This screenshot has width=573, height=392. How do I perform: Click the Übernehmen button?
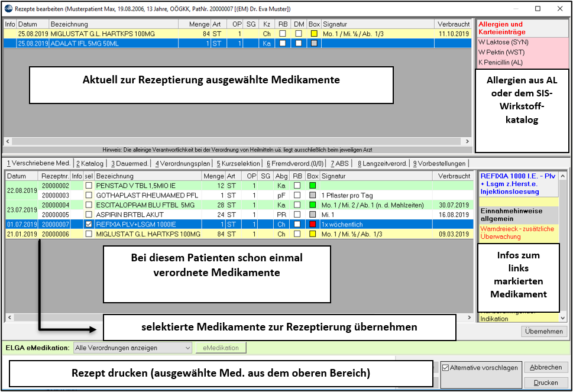[544, 331]
